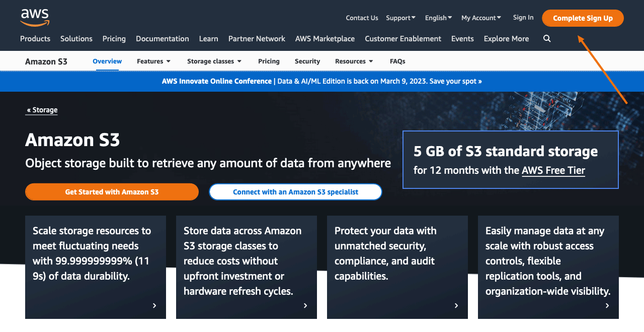The image size is (644, 332).
Task: Open the Storage classes dropdown
Action: (x=214, y=61)
